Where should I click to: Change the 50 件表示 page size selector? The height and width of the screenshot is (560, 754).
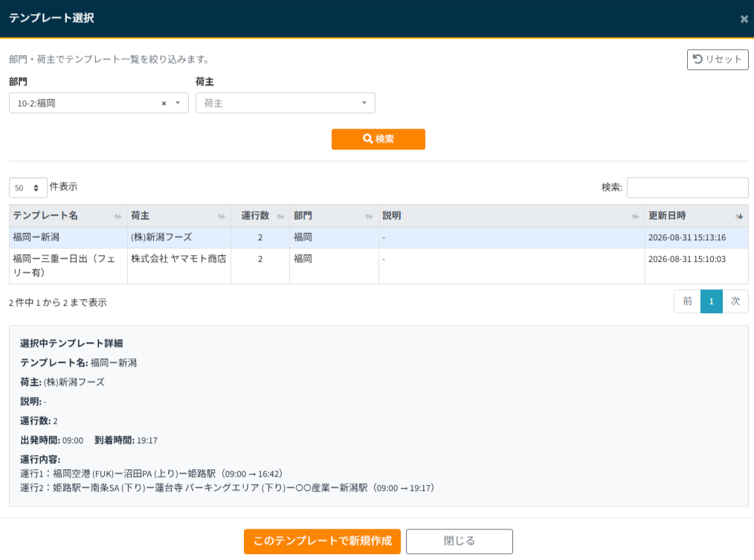[x=28, y=187]
